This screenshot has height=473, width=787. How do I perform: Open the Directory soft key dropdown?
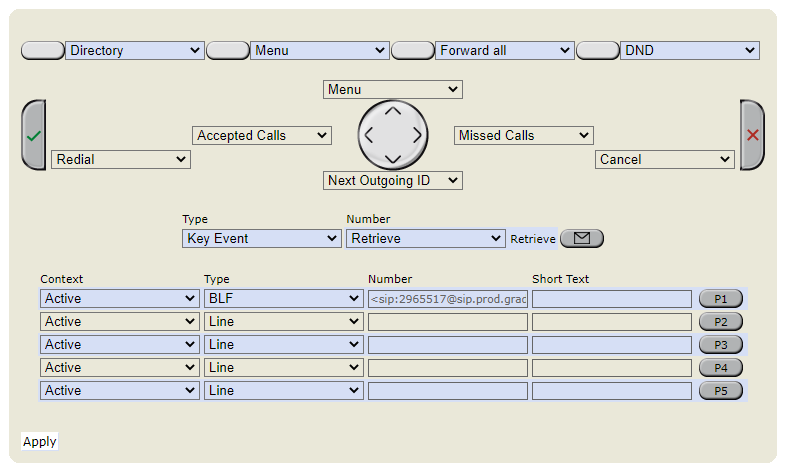135,50
